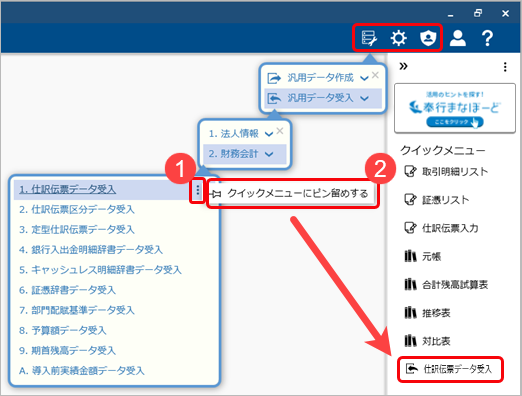Screen dimensions: 522x396
Task: Open 対比表 in quick menu
Action: (427, 341)
